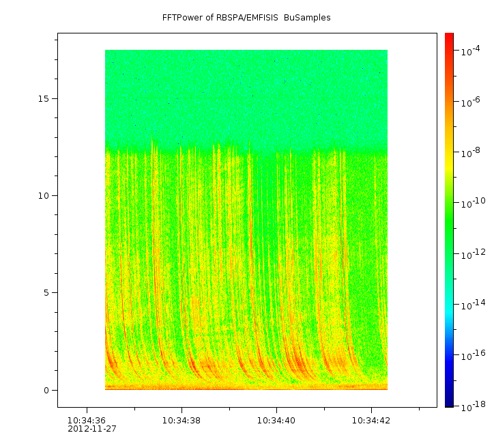Click the time label 10:34:42

point(371,421)
